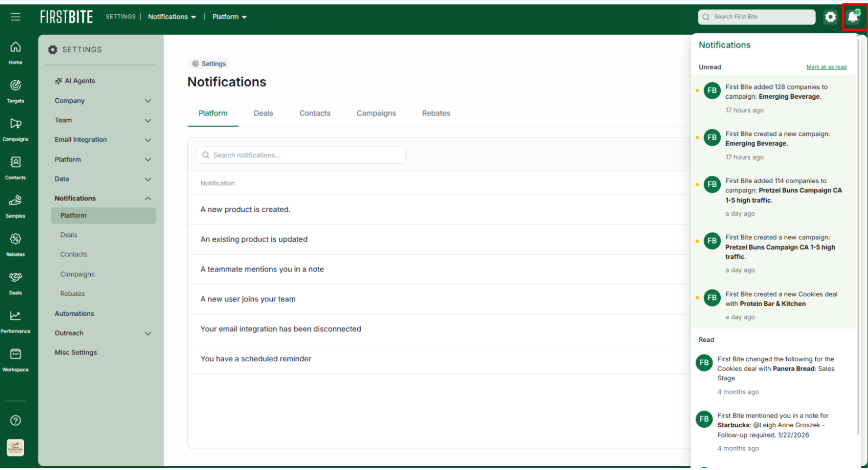Click the Search notifications field
868x470 pixels.
pos(301,155)
